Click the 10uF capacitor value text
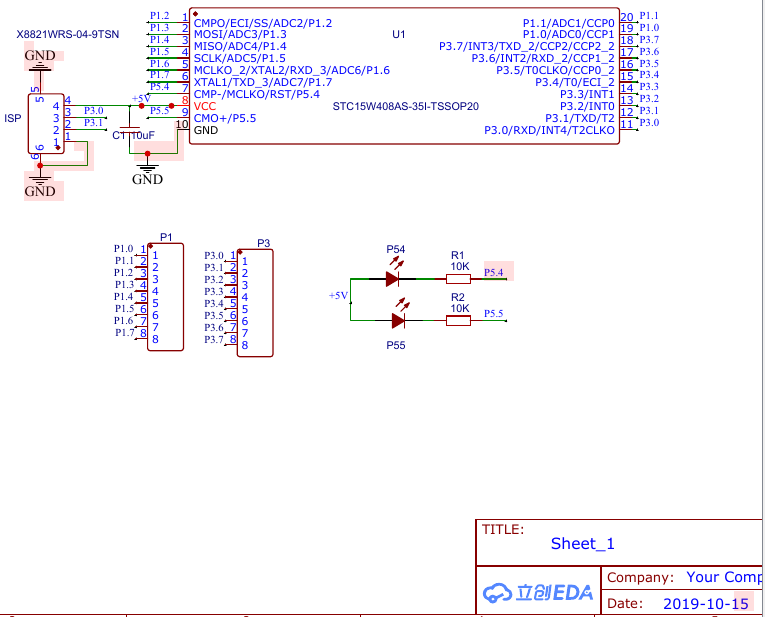This screenshot has height=617, width=765. (143, 136)
